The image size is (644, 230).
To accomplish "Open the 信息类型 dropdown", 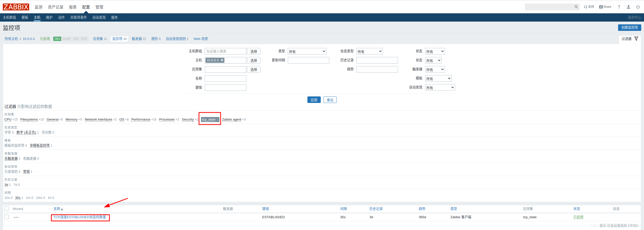I will pos(370,51).
